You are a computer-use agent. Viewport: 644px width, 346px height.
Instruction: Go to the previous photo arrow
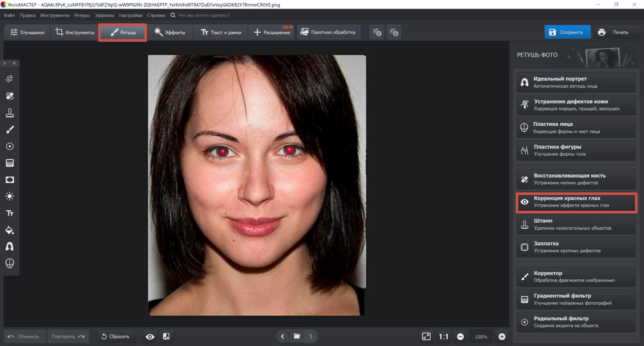[283, 336]
